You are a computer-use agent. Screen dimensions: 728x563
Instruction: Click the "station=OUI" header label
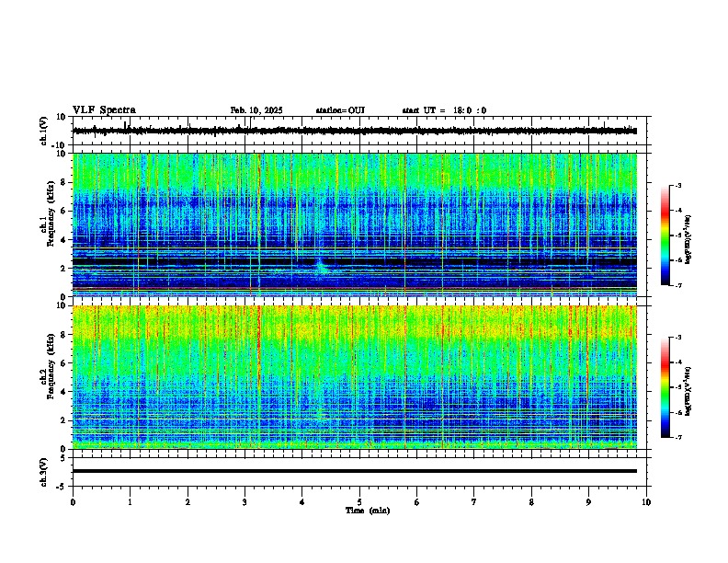(340, 110)
